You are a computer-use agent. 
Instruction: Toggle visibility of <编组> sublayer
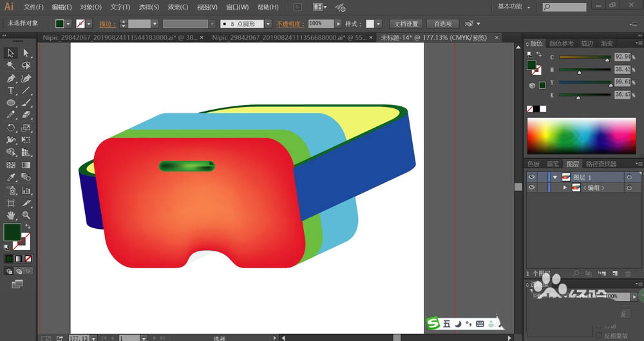(531, 188)
